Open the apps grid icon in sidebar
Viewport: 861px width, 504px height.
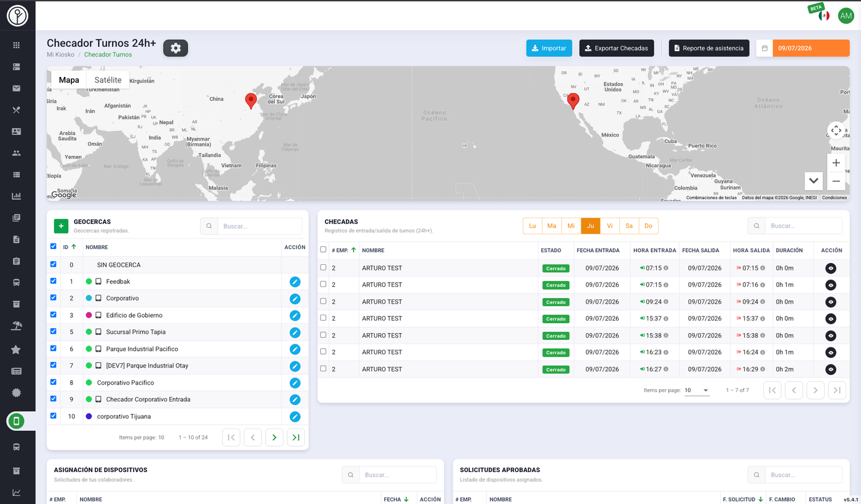coord(17,45)
